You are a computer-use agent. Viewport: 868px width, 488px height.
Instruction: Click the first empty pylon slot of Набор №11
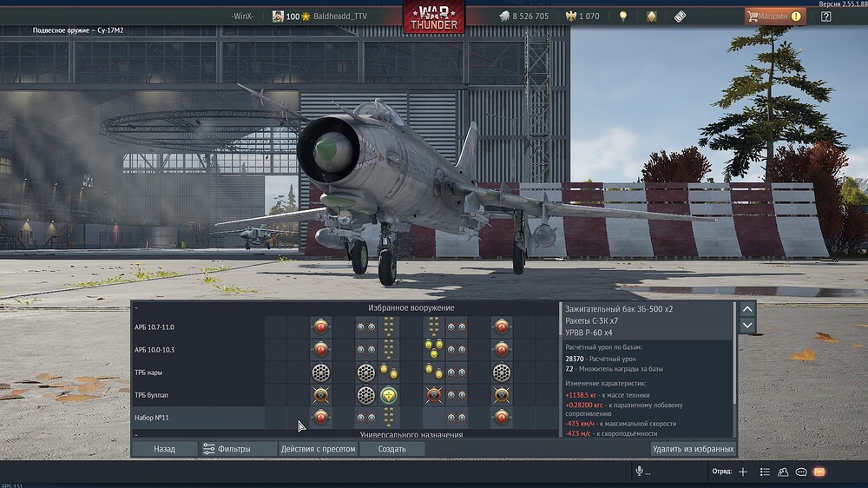276,418
